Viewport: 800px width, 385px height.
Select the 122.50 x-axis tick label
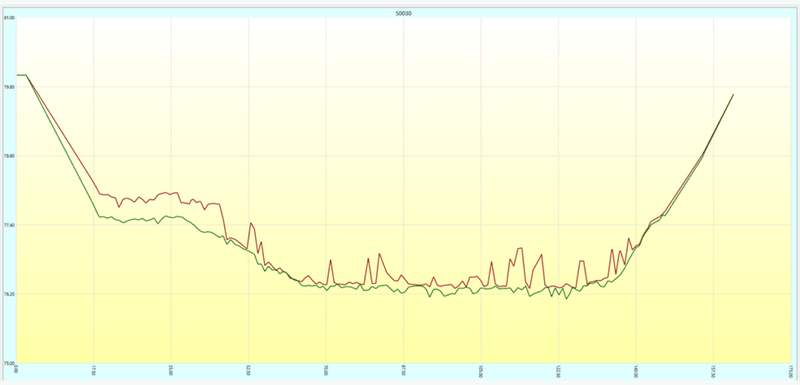[559, 371]
